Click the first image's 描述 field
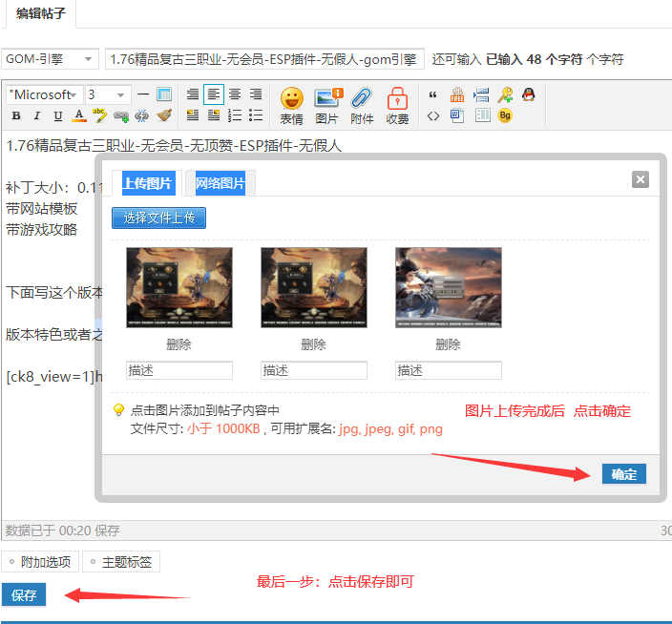The image size is (672, 624). (179, 370)
